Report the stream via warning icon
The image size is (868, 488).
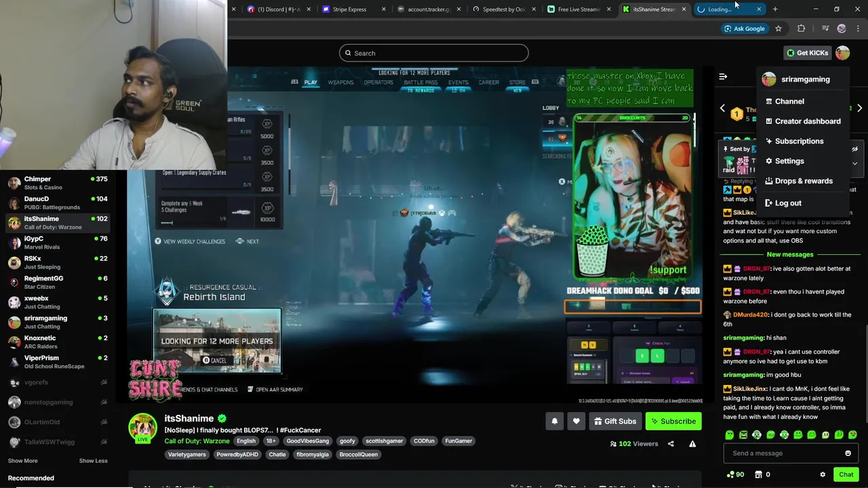[x=692, y=444]
